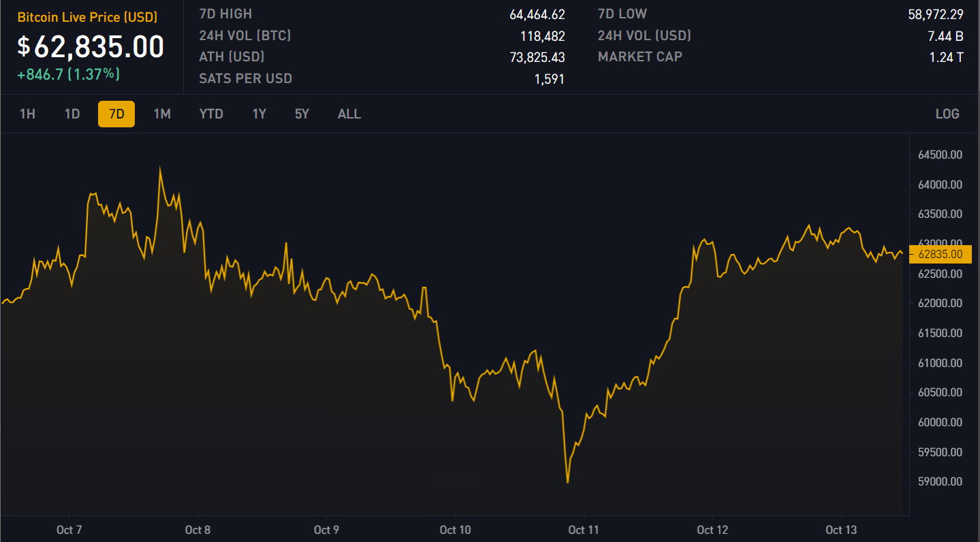Click the 7D HIGH value 64,464.62
The image size is (980, 542).
click(537, 14)
